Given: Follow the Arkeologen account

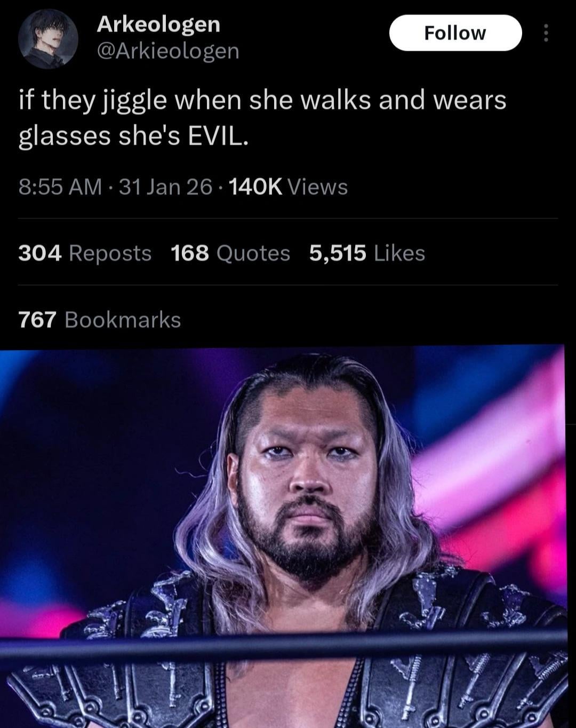Looking at the screenshot, I should (455, 33).
